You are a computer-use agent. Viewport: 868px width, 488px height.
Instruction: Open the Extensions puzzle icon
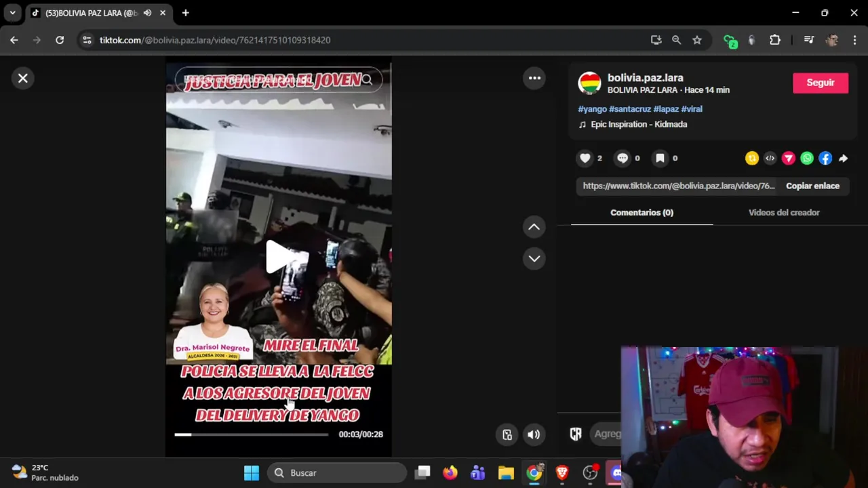point(774,40)
